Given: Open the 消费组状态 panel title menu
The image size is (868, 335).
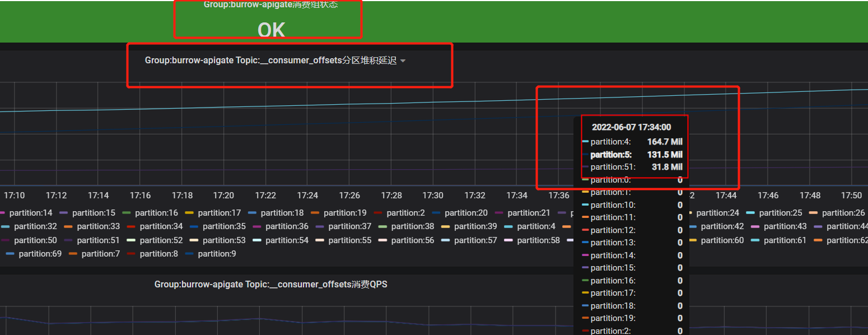Looking at the screenshot, I should click(x=270, y=4).
